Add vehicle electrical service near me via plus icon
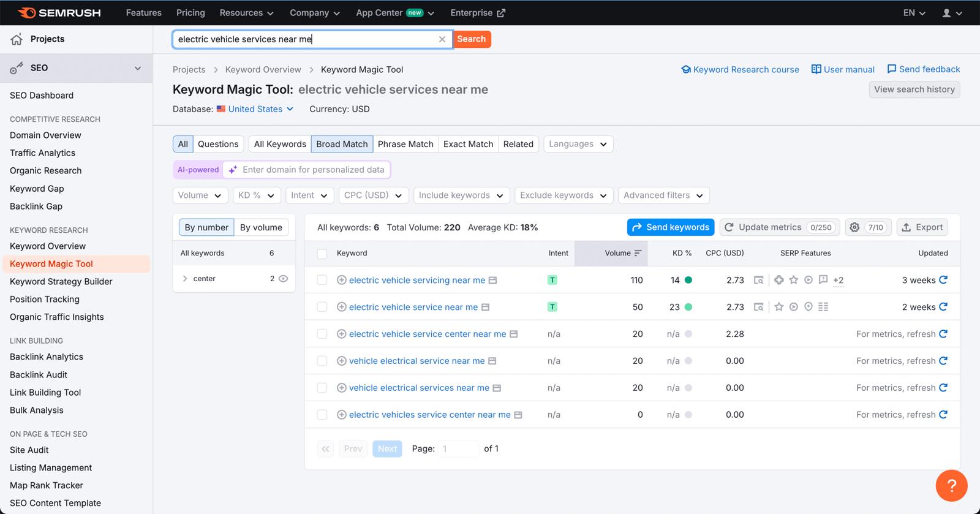 342,361
